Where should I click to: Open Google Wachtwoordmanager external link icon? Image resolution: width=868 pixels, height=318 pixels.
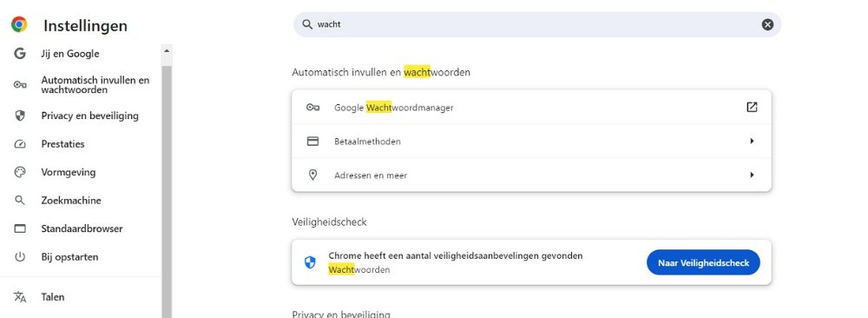tap(752, 107)
